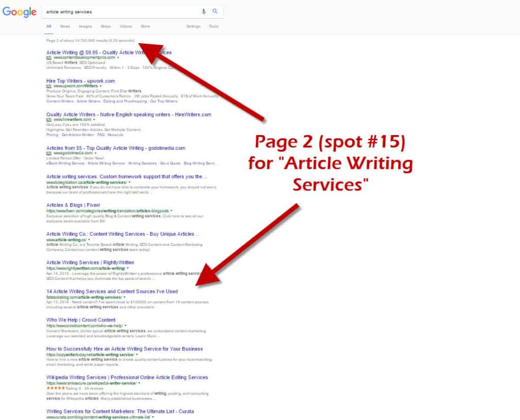Screen dimensions: 520x420
Task: Expand the arrow next to fiverr.com URL
Action: pyautogui.click(x=171, y=211)
